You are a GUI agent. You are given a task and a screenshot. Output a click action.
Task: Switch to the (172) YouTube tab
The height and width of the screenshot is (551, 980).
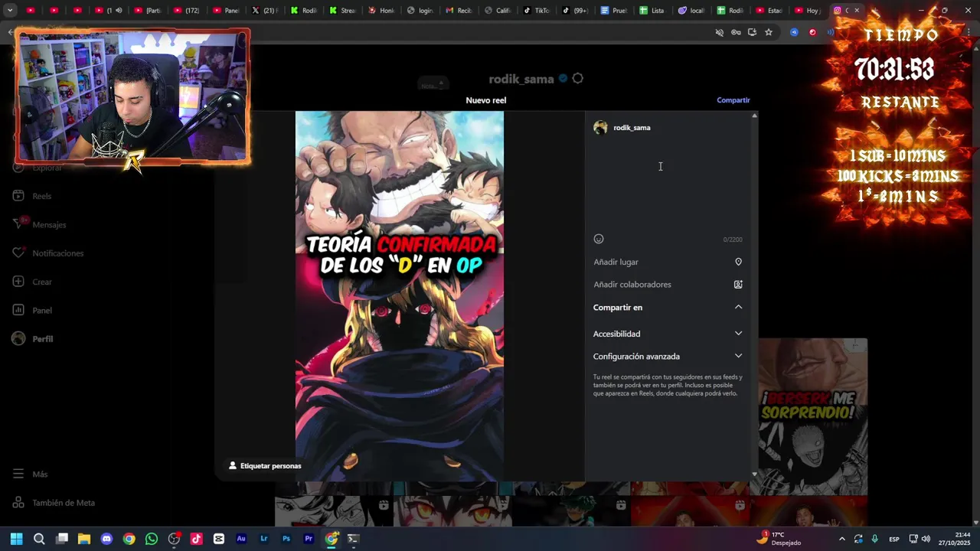pyautogui.click(x=186, y=11)
